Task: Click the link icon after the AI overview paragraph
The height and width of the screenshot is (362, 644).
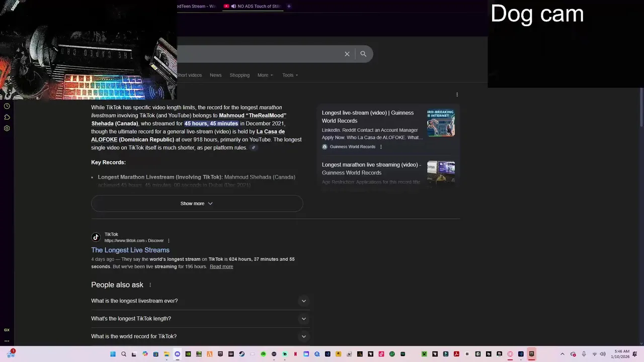Action: tap(254, 148)
